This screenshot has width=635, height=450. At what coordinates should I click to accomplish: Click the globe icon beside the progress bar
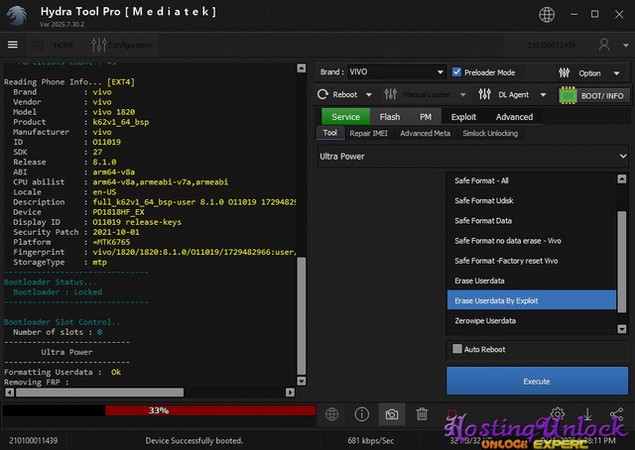(333, 414)
